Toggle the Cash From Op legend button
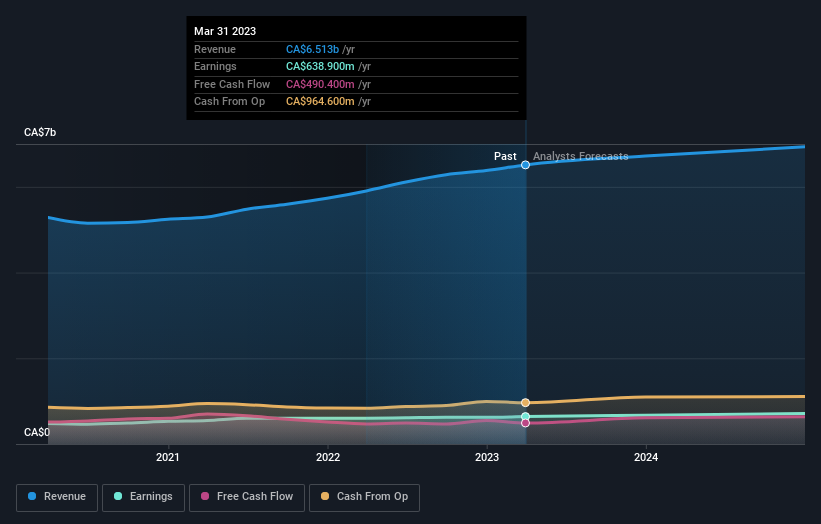The height and width of the screenshot is (524, 821). [x=364, y=497]
